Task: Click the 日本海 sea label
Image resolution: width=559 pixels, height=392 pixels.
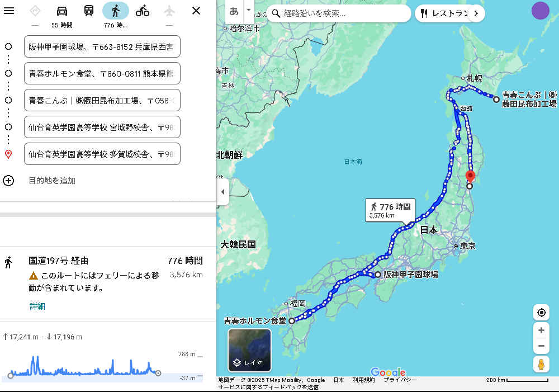Action: [353, 162]
